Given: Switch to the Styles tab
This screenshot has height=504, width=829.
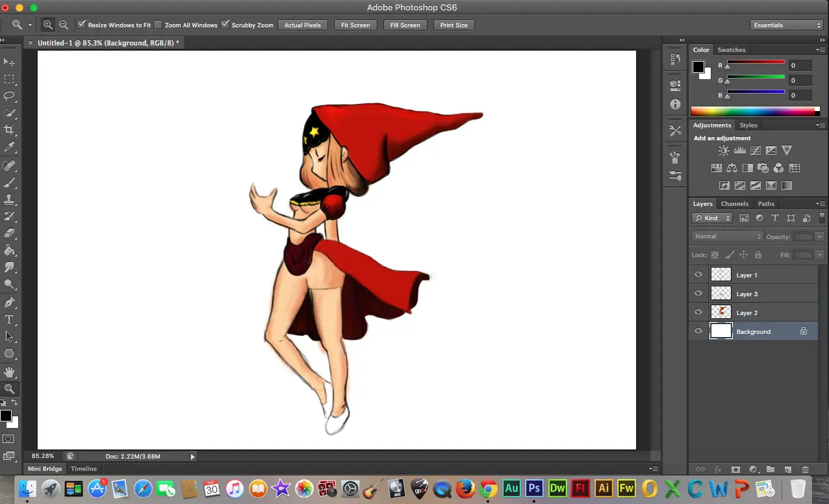Looking at the screenshot, I should [x=748, y=125].
